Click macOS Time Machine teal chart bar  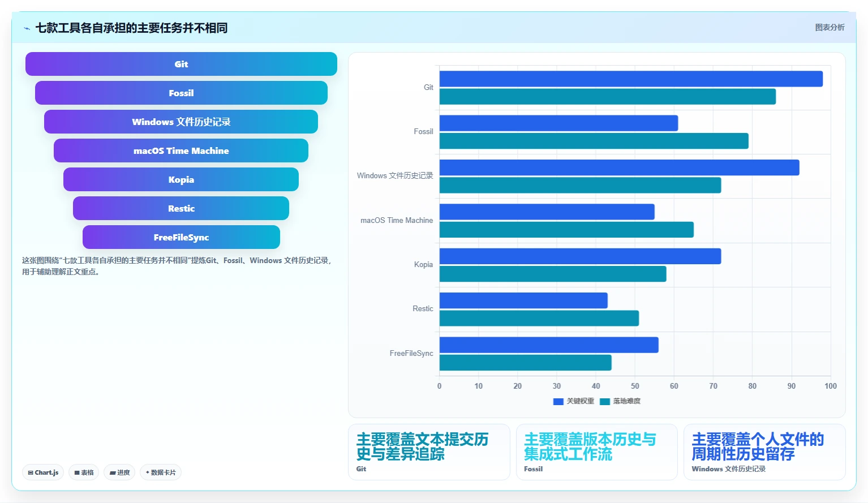[x=566, y=230]
